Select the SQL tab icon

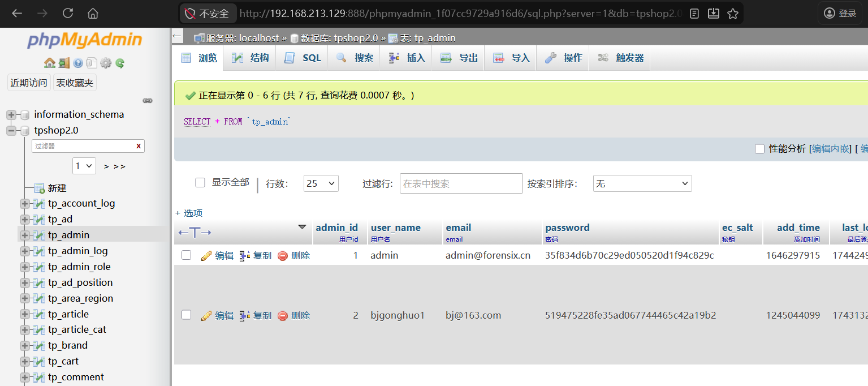(x=290, y=57)
